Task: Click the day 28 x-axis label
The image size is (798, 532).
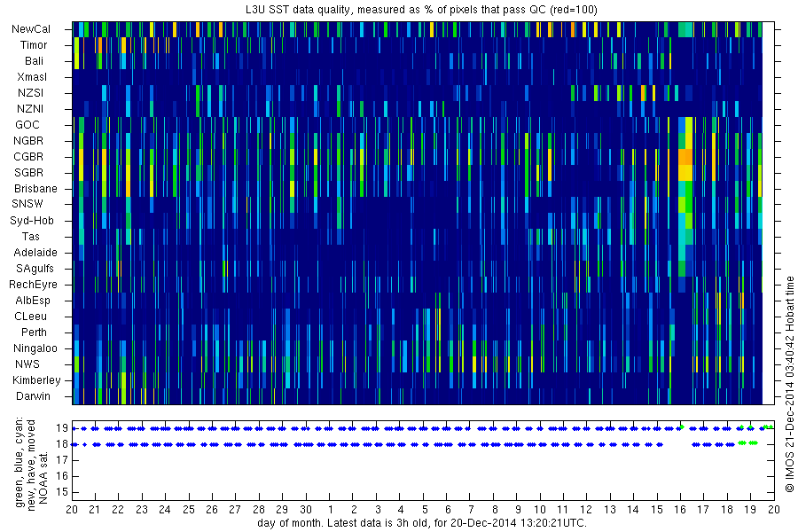Action: tap(259, 509)
